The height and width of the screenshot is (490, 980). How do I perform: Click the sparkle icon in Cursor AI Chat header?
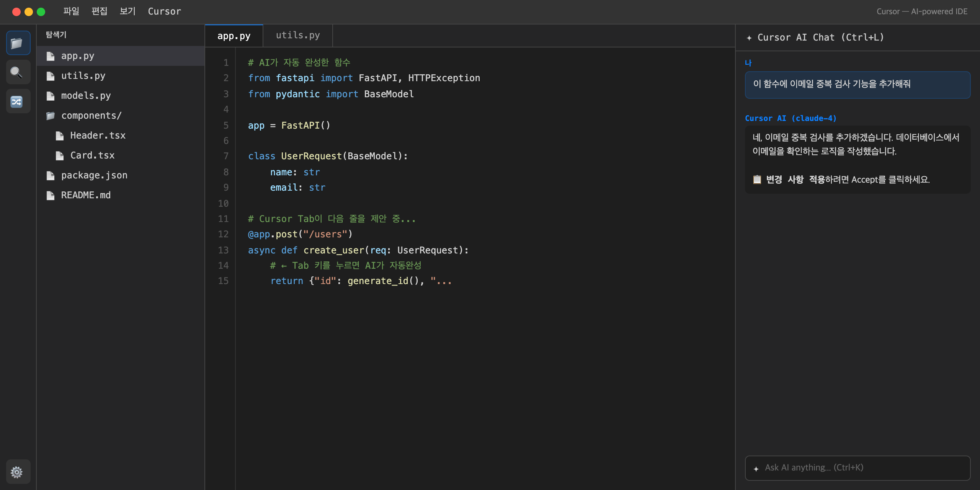pyautogui.click(x=749, y=38)
